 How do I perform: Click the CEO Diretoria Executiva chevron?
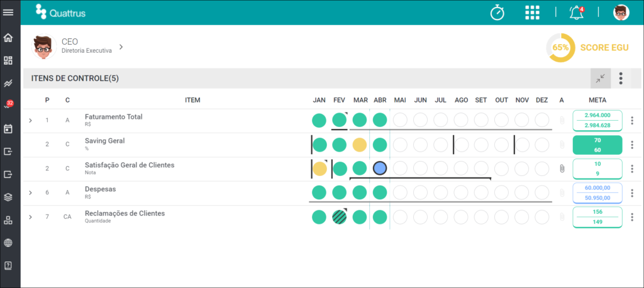[121, 47]
